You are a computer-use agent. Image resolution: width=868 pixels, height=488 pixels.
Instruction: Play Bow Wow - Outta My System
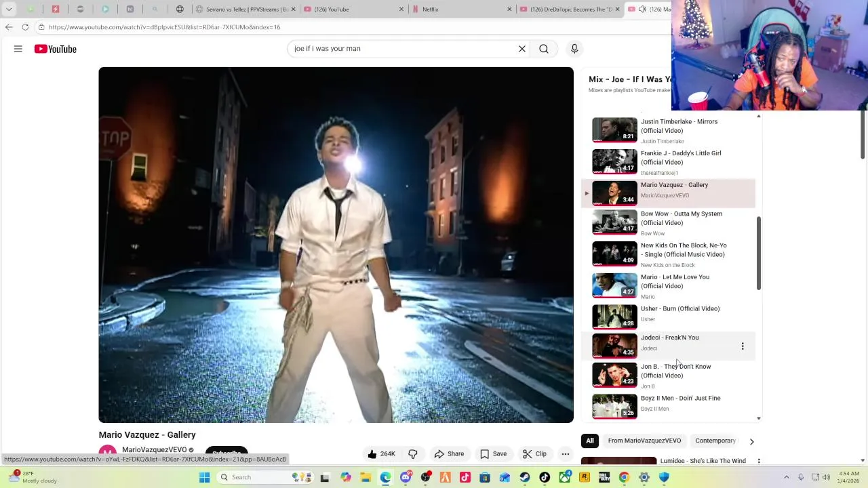(x=668, y=223)
